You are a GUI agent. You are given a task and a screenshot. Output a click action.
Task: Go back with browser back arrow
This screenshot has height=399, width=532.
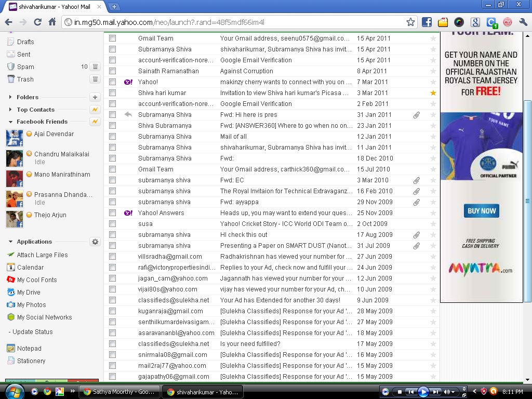pyautogui.click(x=9, y=22)
